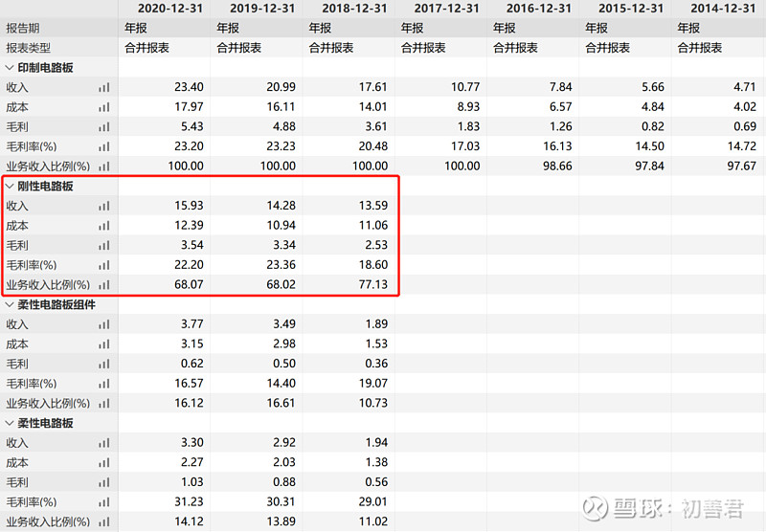Click the 报表类型 row label
This screenshot has height=532, width=766.
[28, 48]
